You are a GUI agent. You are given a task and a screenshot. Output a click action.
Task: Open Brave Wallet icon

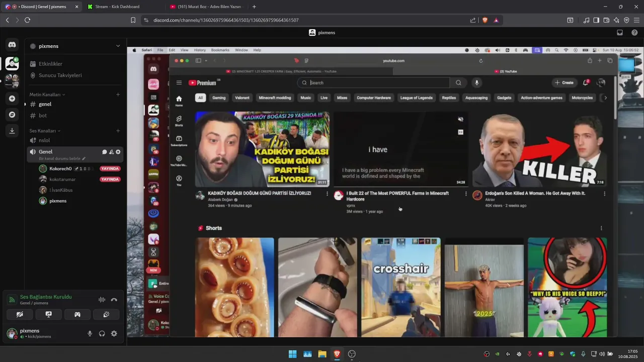coord(606,20)
